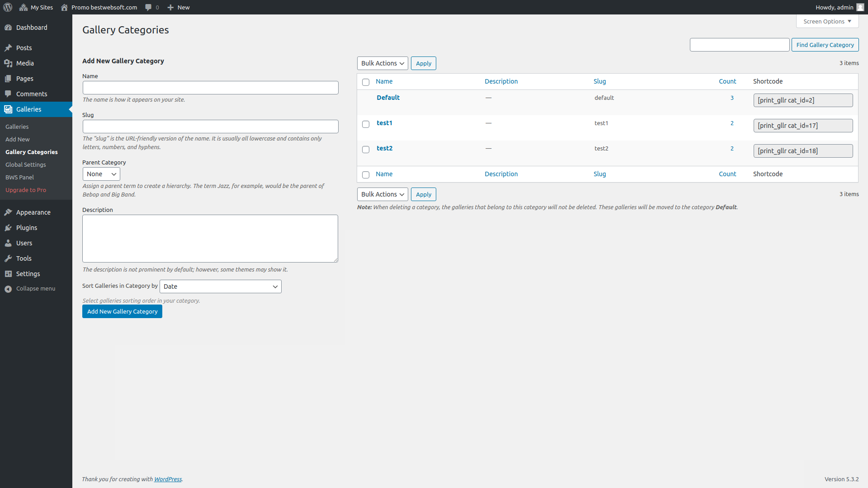This screenshot has height=488, width=868.
Task: Click the Plugins icon
Action: coord(9,228)
